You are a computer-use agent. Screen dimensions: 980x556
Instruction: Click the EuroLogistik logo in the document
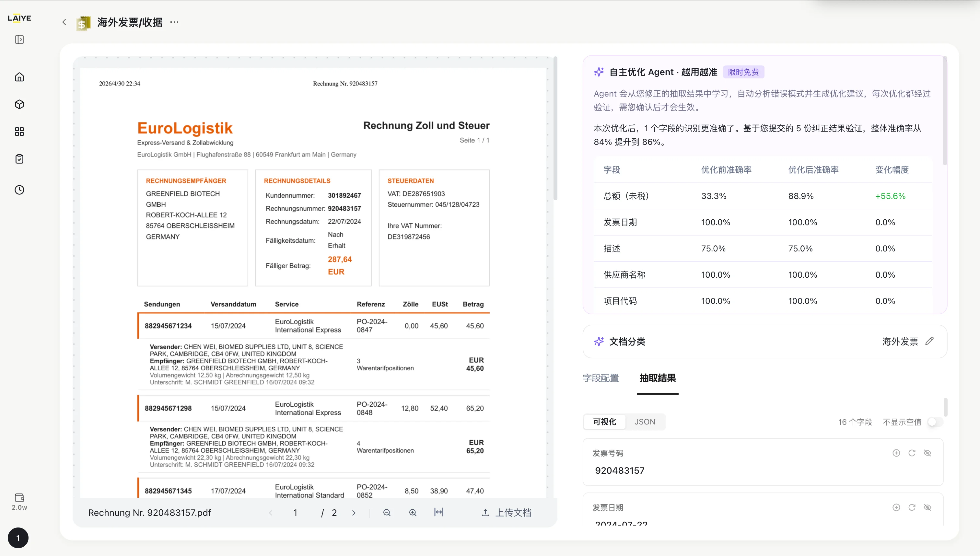coord(185,128)
